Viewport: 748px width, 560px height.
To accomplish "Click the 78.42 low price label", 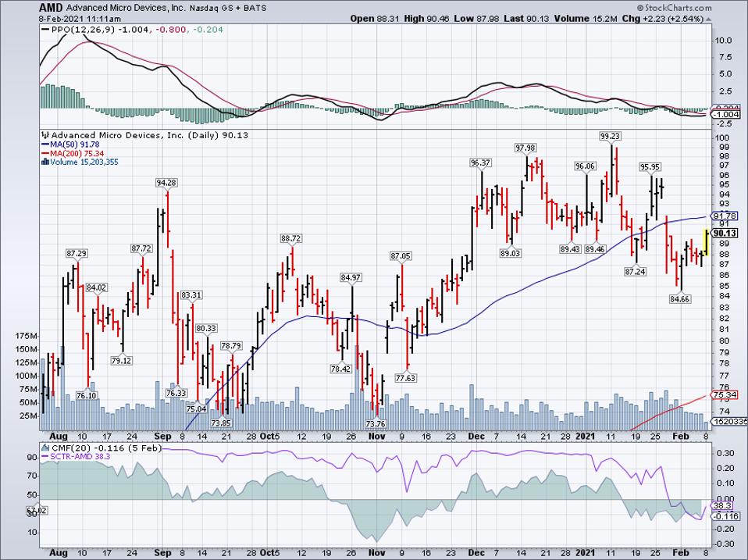I will click(x=340, y=369).
